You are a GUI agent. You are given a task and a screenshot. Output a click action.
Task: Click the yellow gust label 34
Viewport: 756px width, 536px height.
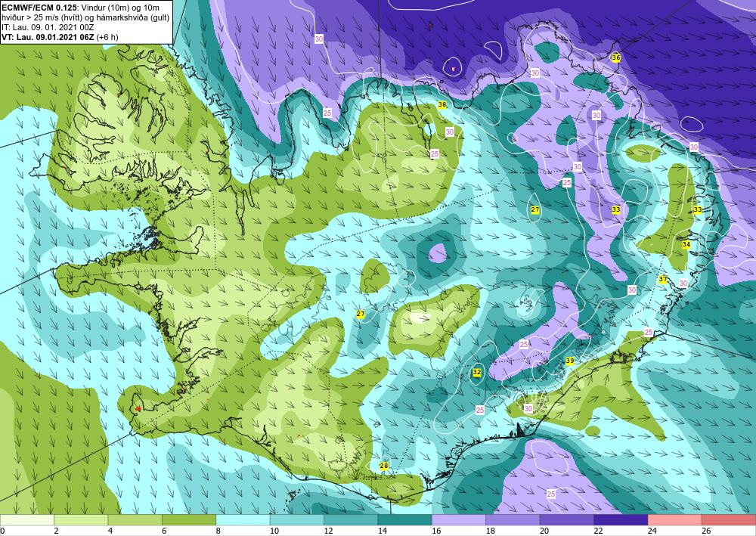point(686,244)
